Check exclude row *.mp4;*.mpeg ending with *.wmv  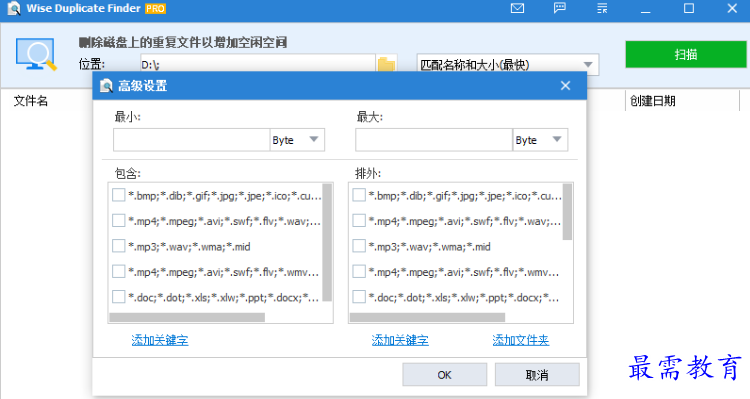click(359, 272)
